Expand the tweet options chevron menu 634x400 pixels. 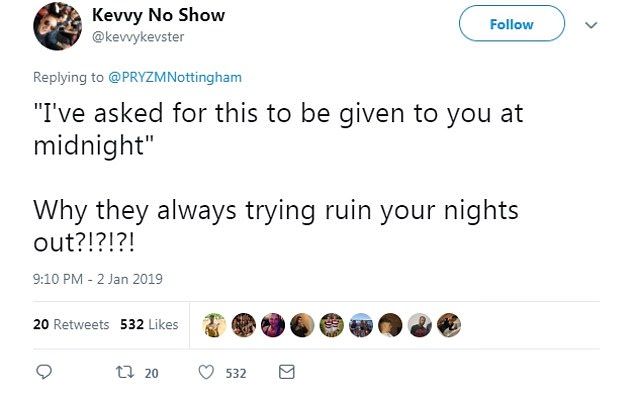click(x=590, y=24)
